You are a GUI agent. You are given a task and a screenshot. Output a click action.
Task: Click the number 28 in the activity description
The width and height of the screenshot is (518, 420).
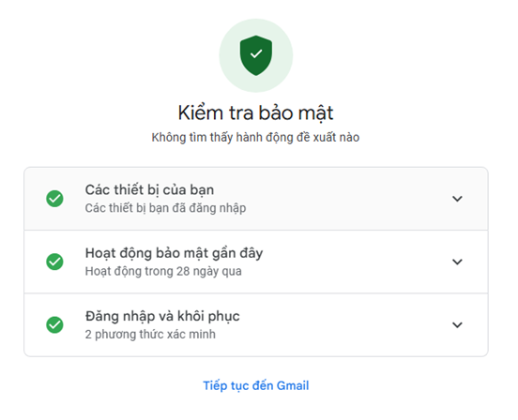pos(183,271)
